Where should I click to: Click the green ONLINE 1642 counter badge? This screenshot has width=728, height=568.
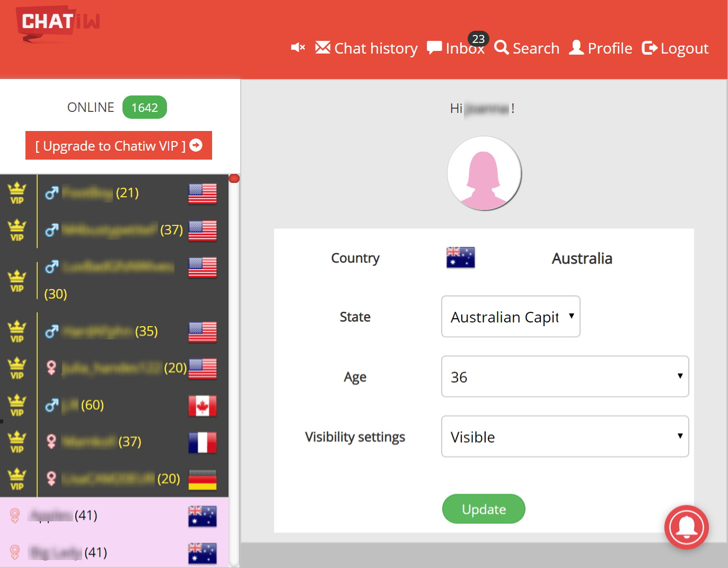point(144,107)
